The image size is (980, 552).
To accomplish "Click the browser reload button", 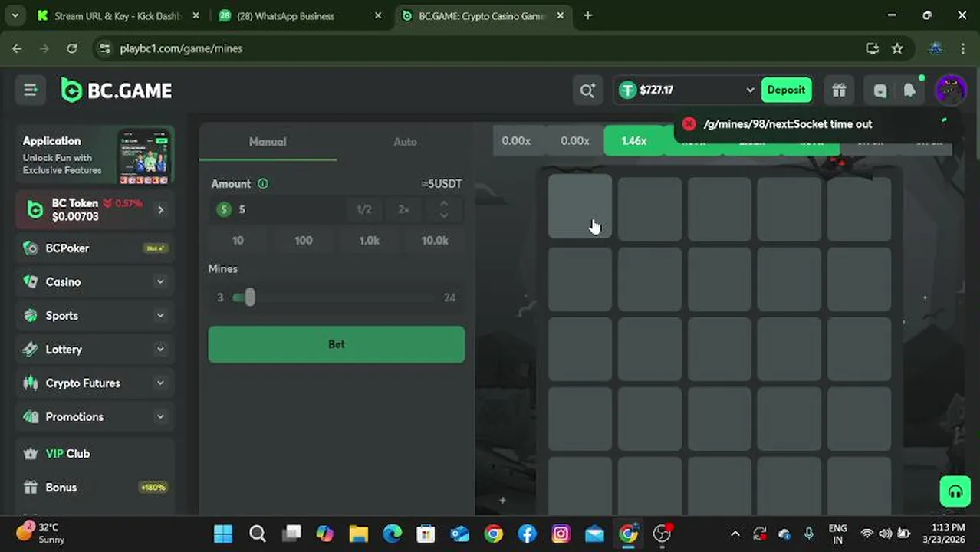I will [x=71, y=48].
